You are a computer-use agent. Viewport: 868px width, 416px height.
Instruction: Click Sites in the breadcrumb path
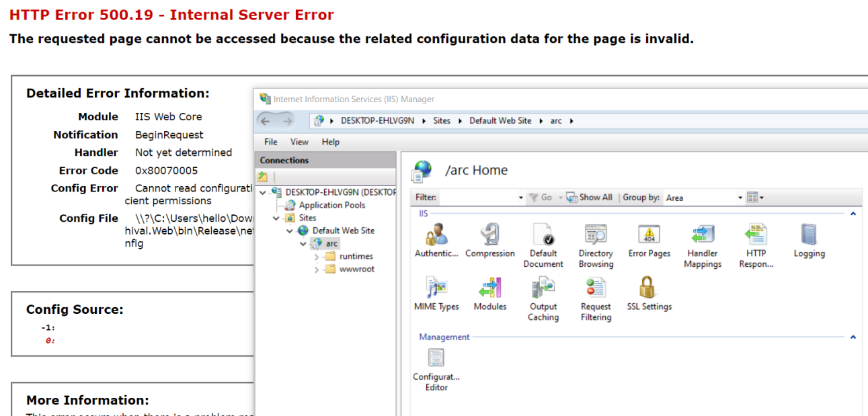coord(442,121)
